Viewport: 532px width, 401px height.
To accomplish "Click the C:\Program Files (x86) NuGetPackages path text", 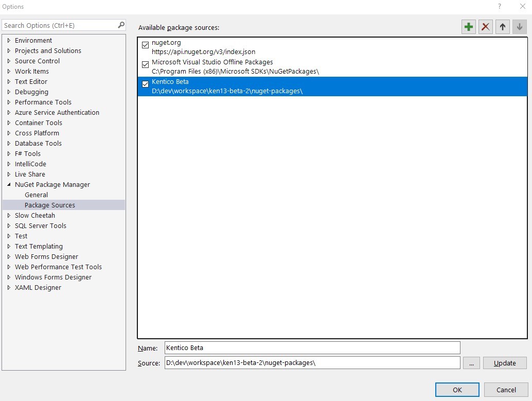I will coord(235,72).
